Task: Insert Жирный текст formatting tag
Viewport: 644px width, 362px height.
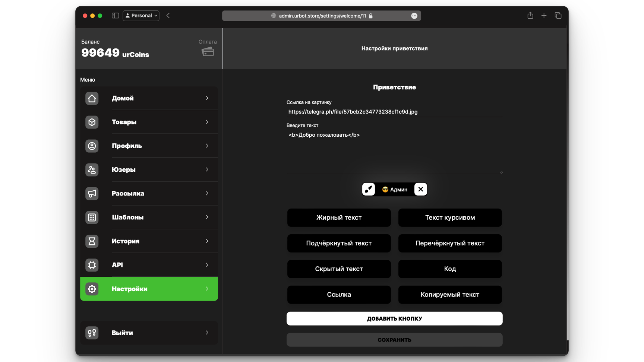Action: click(x=339, y=217)
